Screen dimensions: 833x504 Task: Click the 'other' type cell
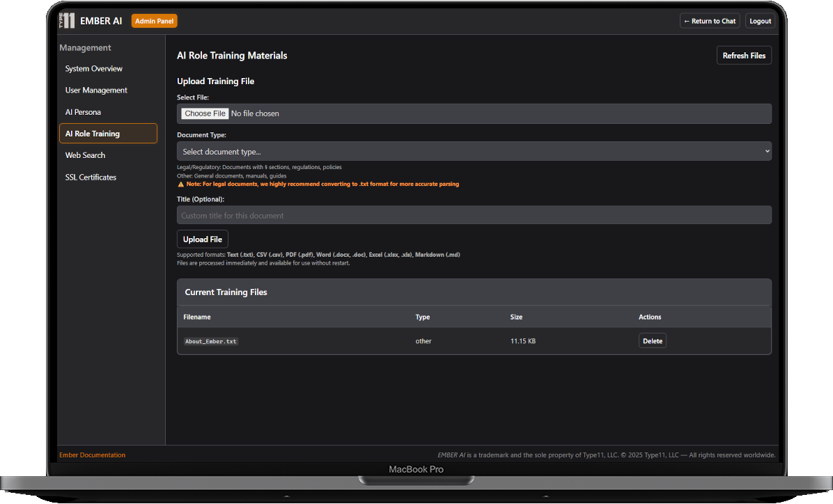click(423, 341)
